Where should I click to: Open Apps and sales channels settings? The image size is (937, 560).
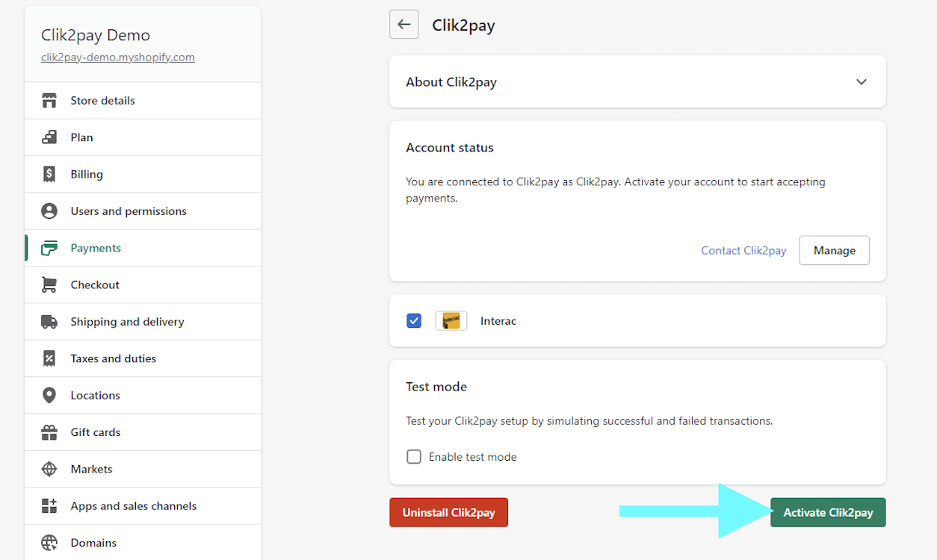[x=143, y=505]
